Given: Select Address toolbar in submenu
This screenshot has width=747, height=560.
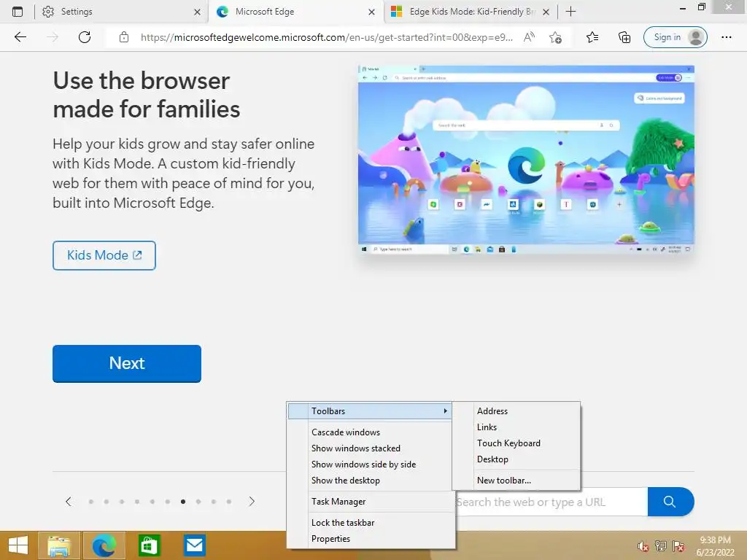Looking at the screenshot, I should [516, 411].
